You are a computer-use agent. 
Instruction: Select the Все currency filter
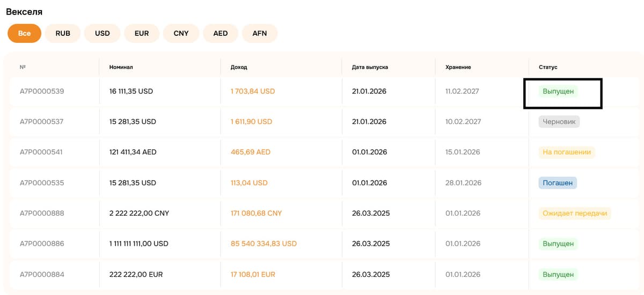[x=24, y=33]
